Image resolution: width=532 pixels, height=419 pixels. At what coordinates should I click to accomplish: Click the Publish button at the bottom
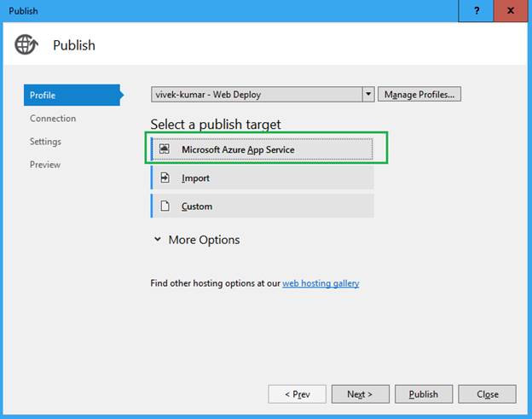tap(424, 394)
